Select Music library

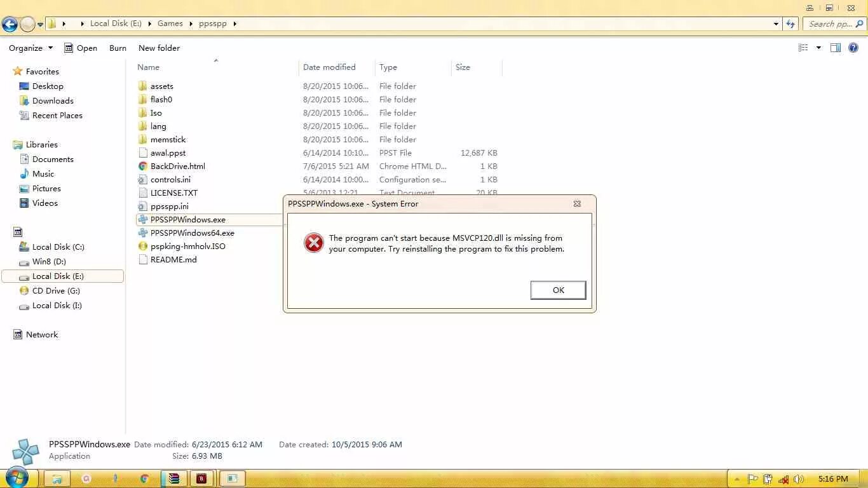pos(43,173)
